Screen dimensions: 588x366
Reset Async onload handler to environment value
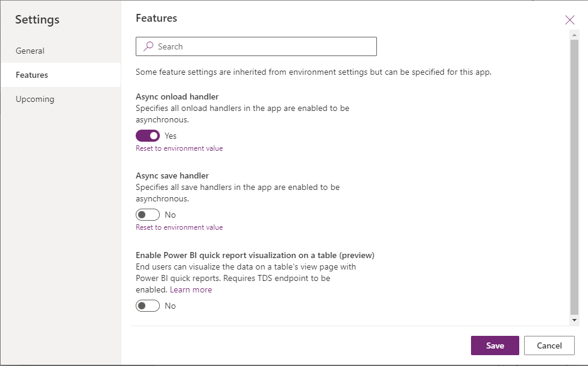179,148
